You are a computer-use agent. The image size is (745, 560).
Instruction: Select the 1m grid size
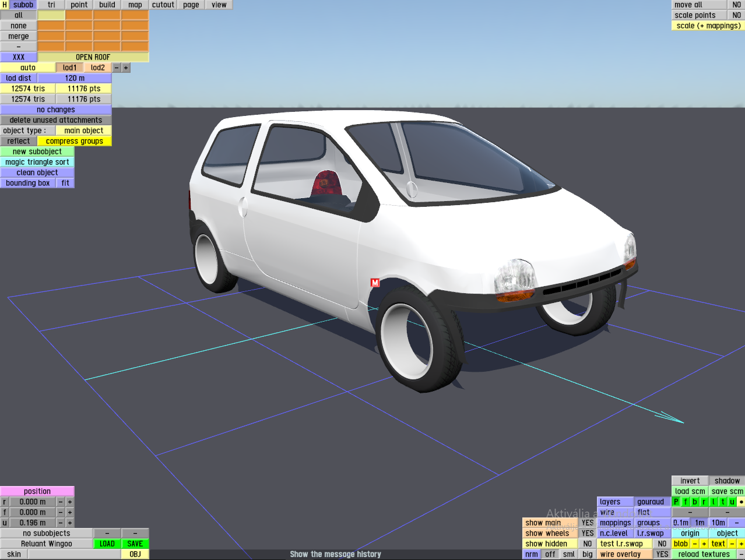(700, 523)
